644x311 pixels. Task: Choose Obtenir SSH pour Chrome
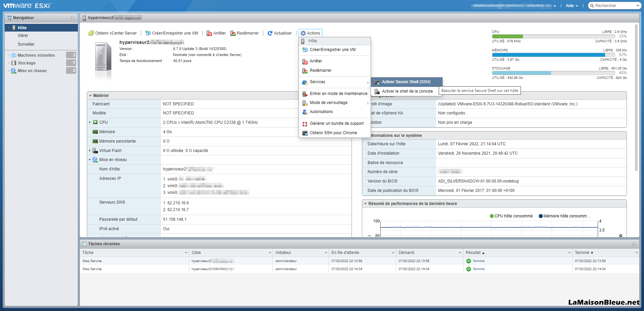coord(335,133)
